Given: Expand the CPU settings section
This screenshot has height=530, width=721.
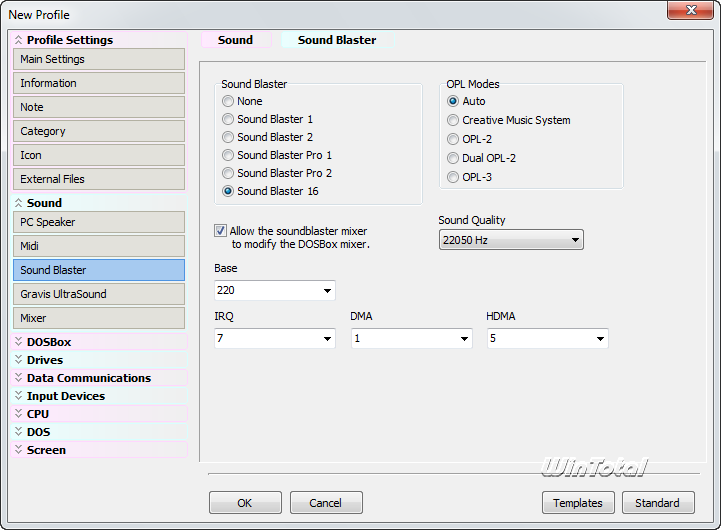Looking at the screenshot, I should (37, 414).
